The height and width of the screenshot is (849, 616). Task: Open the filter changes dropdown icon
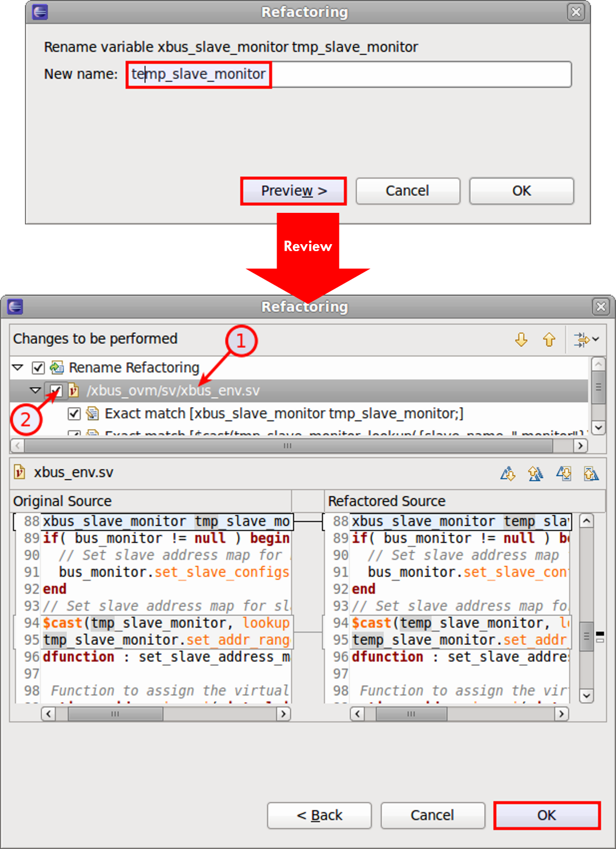(x=585, y=339)
